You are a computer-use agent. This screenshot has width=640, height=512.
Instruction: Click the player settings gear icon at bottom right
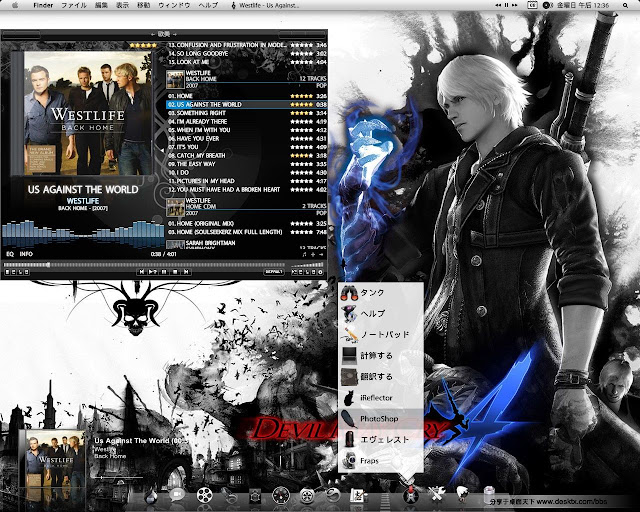point(320,272)
